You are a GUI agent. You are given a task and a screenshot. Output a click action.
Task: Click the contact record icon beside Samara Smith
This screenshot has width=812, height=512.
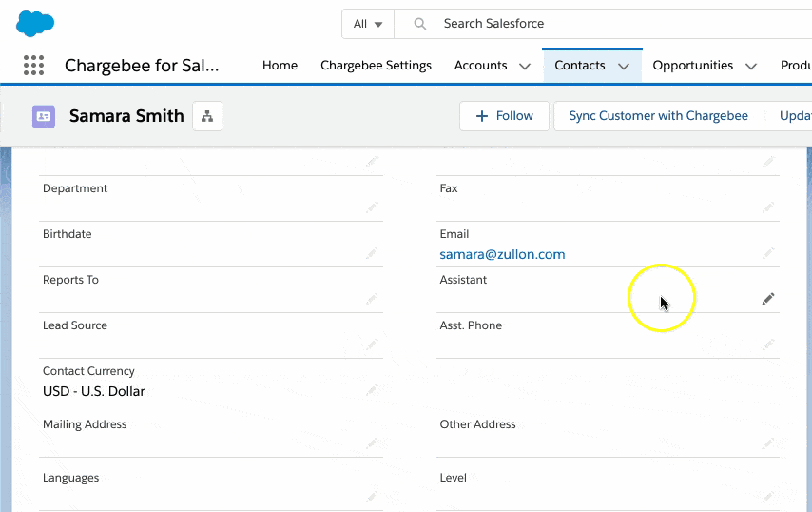tap(44, 116)
